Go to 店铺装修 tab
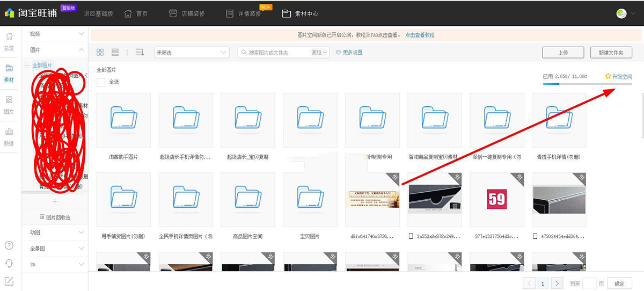 tap(186, 13)
